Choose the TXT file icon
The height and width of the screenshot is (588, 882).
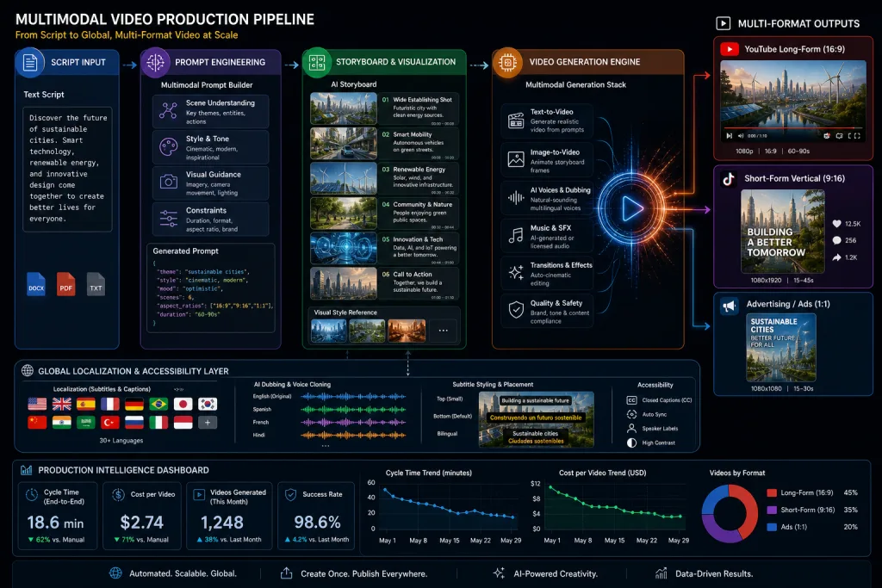click(x=96, y=284)
